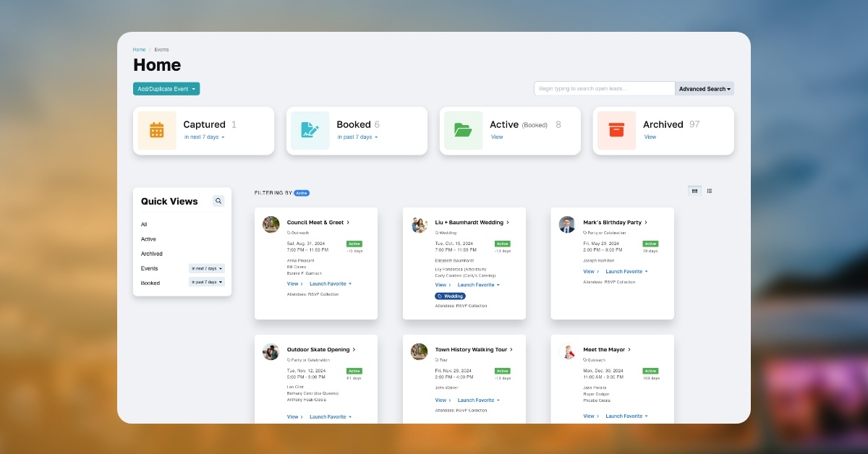Click the blue Wedding tag pill
The image size is (868, 454).
pyautogui.click(x=450, y=296)
